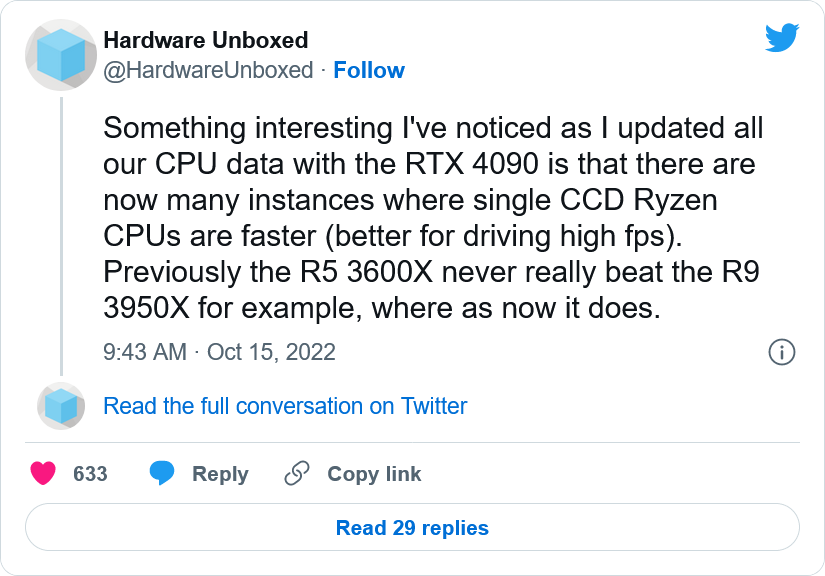The image size is (825, 576).
Task: Click the tweet body text paragraph
Action: pos(430,218)
